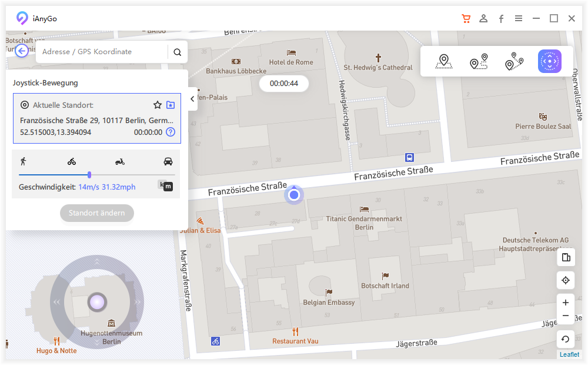Select moped speed icon

point(120,162)
